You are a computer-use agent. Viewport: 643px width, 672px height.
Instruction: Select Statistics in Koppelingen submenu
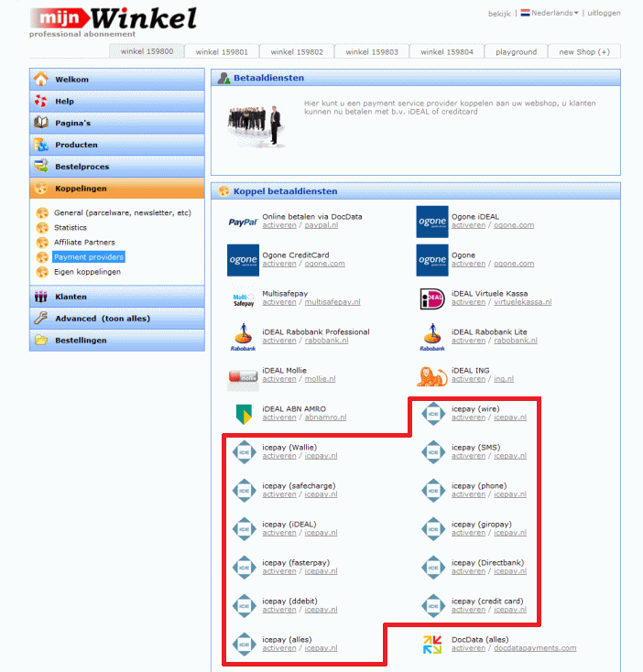[x=71, y=227]
